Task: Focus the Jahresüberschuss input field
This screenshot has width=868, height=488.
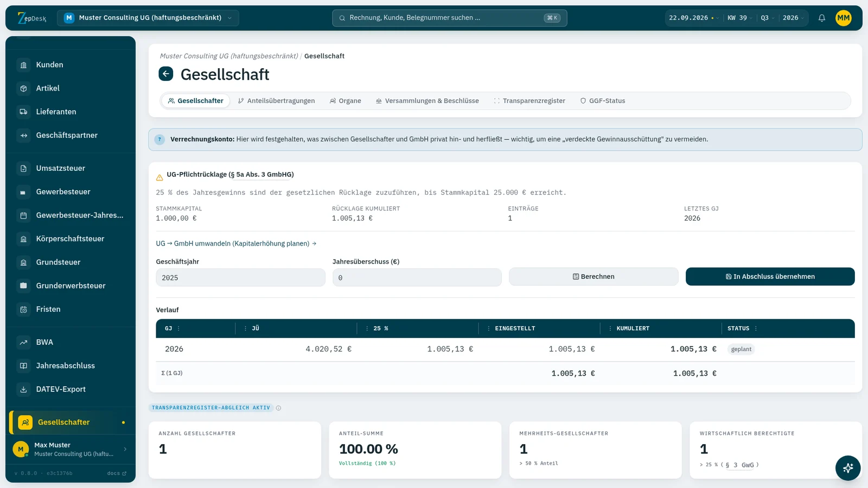Action: 417,278
